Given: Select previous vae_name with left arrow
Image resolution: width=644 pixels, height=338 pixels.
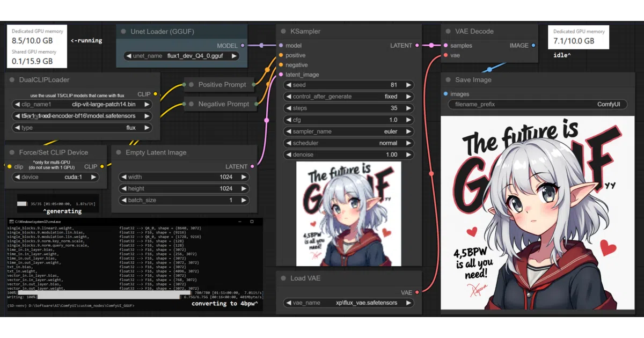Looking at the screenshot, I should click(x=288, y=303).
